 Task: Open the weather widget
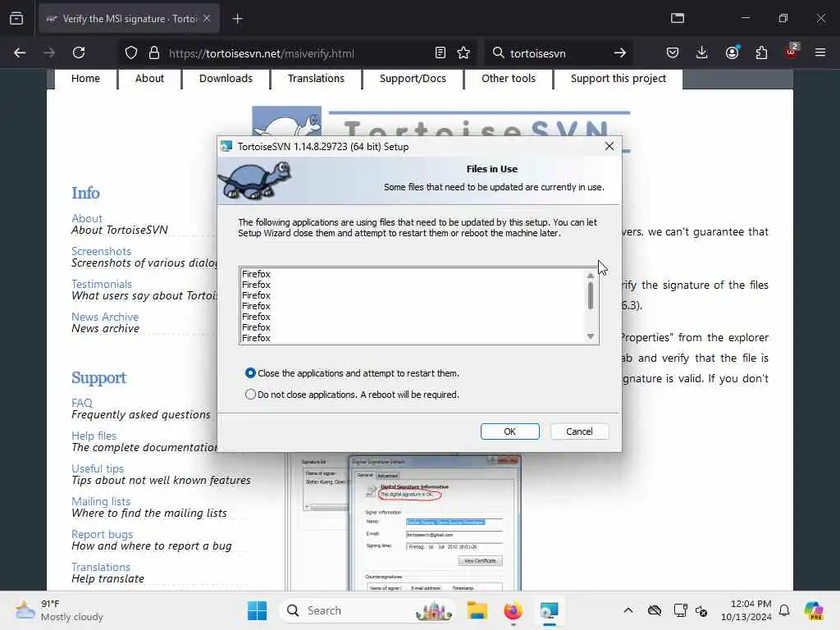pyautogui.click(x=59, y=610)
